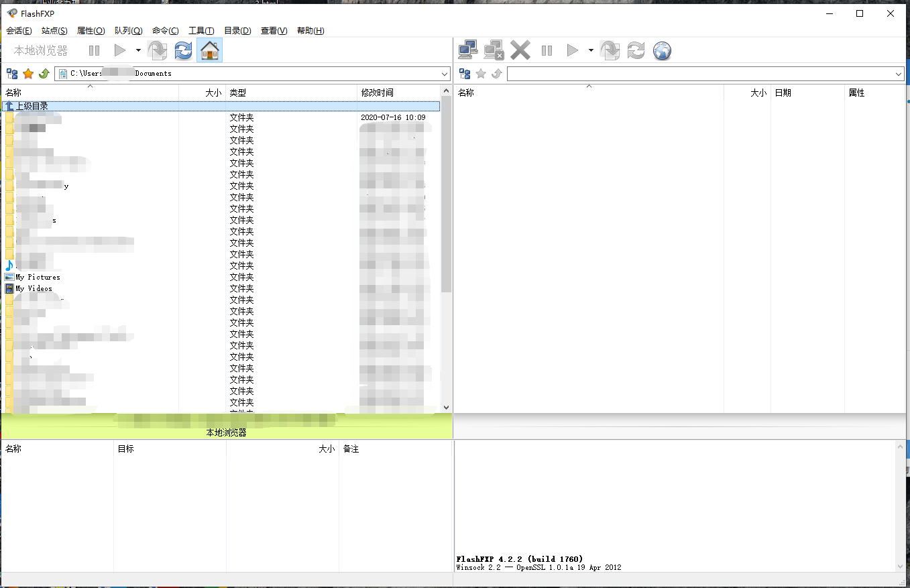910x588 pixels.
Task: Open the 队列(Q) menu
Action: pos(129,31)
